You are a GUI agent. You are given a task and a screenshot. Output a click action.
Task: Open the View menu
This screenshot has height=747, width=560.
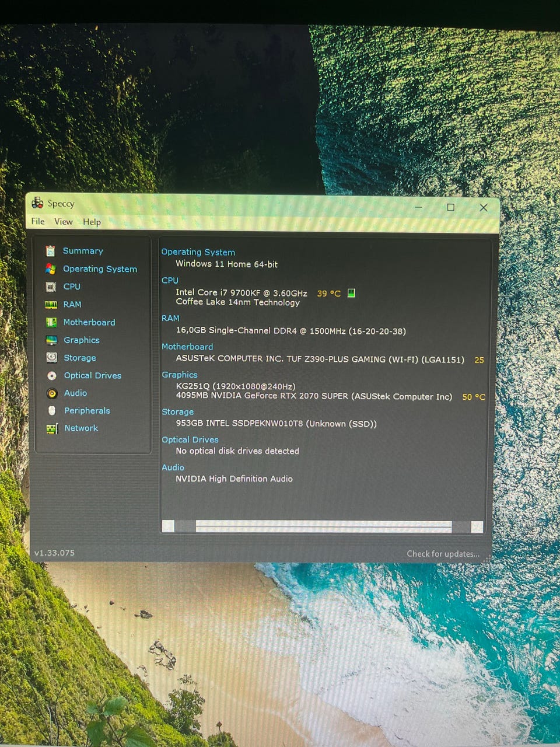64,222
